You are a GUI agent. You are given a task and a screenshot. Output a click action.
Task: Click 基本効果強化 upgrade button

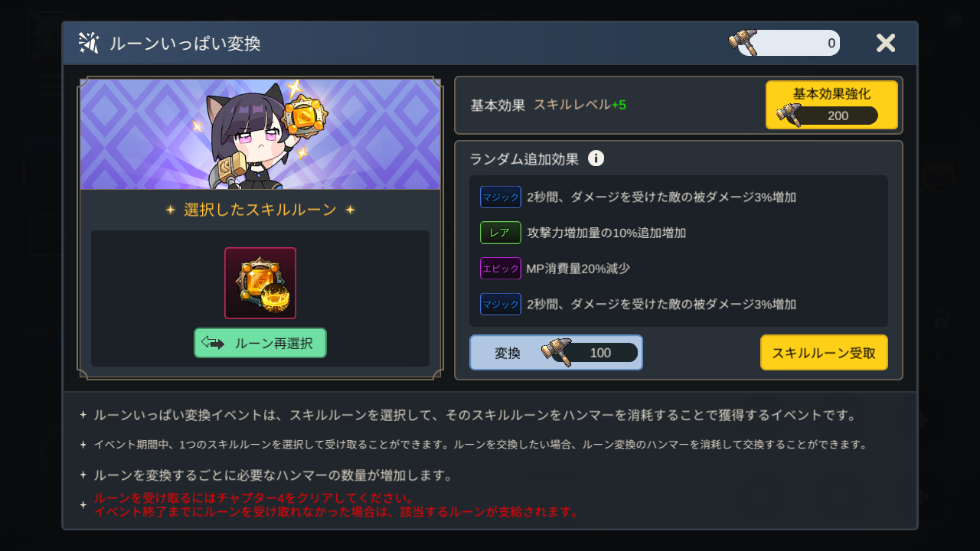pyautogui.click(x=831, y=105)
